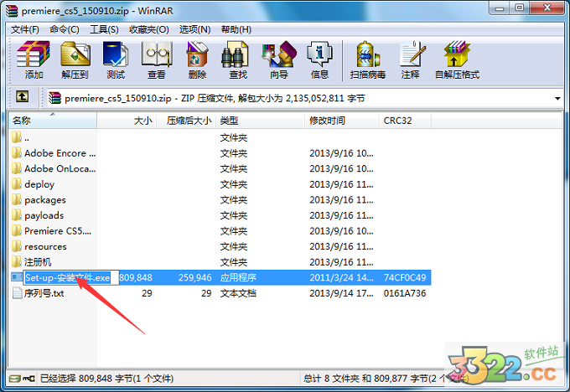Click the Add (添加) toolbar icon

(34, 54)
